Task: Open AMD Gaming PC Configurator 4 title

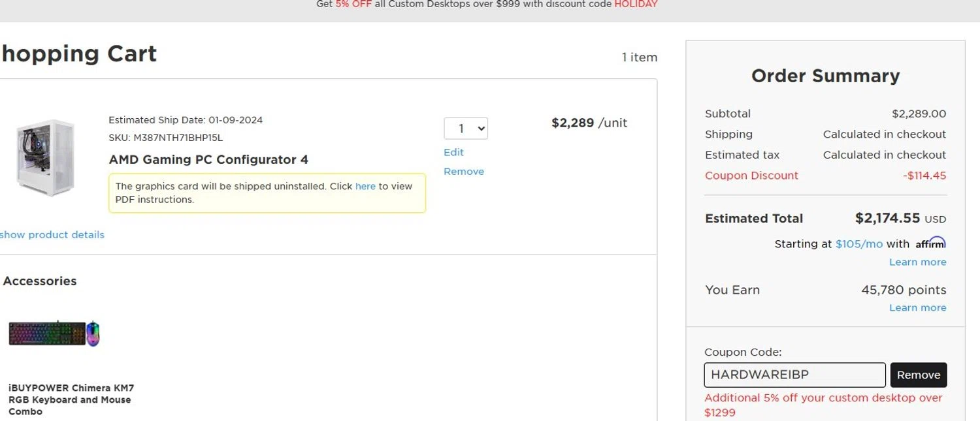Action: click(x=208, y=160)
